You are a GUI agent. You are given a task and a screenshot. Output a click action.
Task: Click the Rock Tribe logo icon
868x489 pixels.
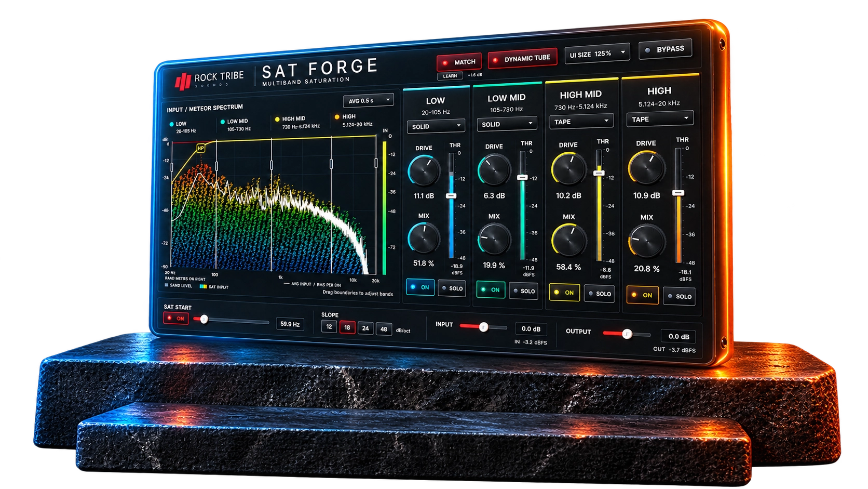(183, 82)
